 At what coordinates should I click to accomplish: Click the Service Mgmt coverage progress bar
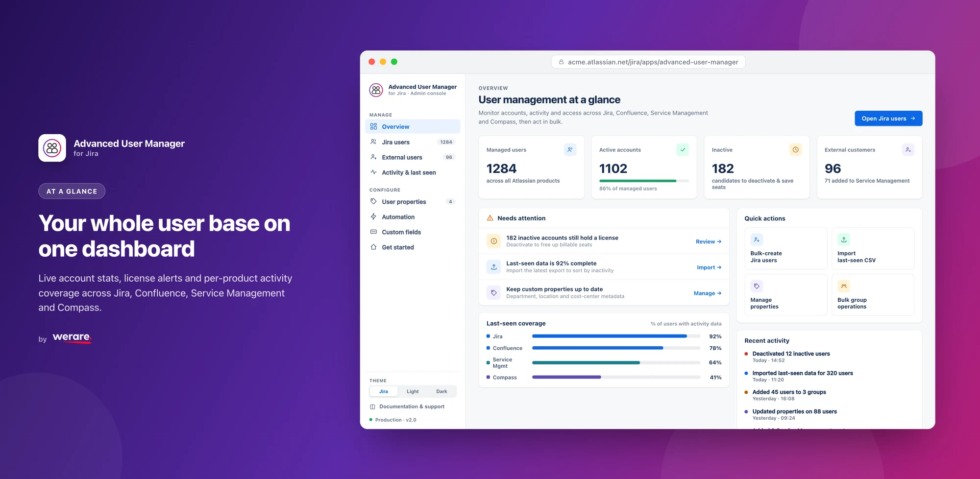click(x=616, y=362)
